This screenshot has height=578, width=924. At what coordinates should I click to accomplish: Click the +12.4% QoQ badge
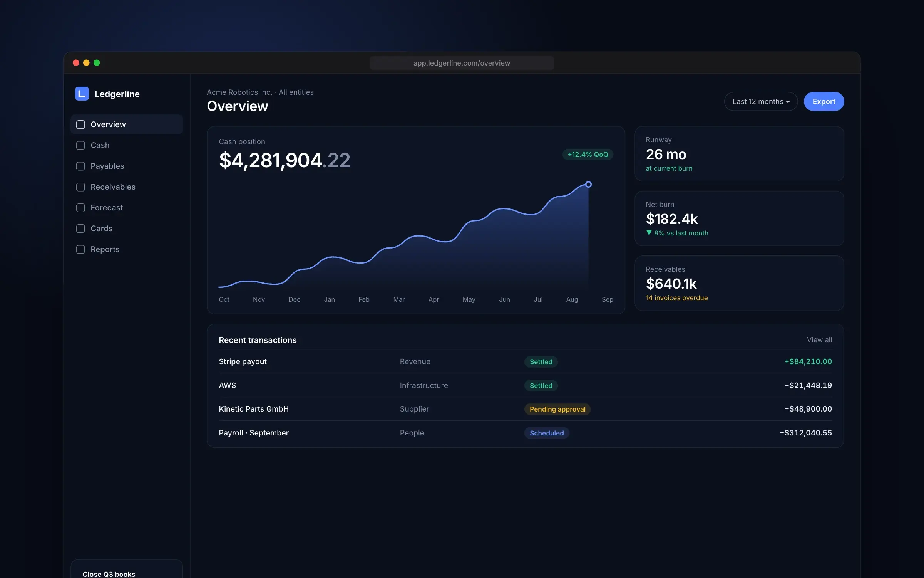(x=588, y=155)
